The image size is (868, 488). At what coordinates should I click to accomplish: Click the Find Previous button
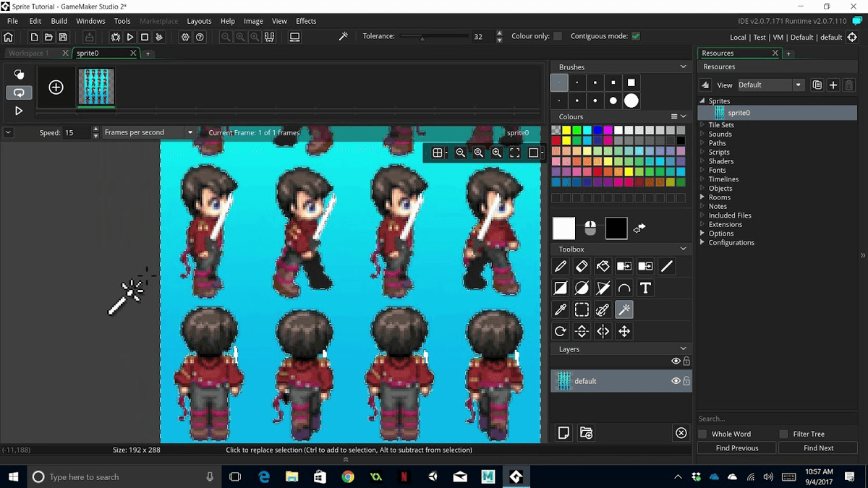tap(737, 448)
